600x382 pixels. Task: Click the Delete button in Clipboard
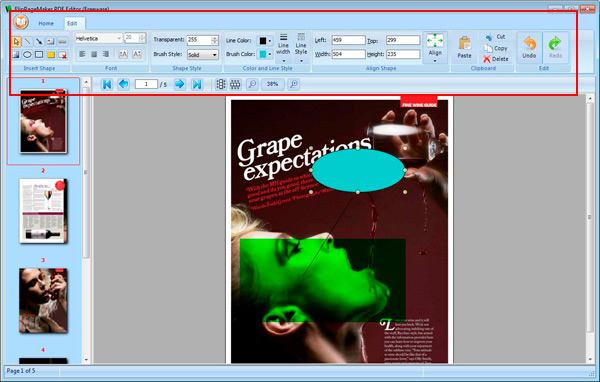496,59
